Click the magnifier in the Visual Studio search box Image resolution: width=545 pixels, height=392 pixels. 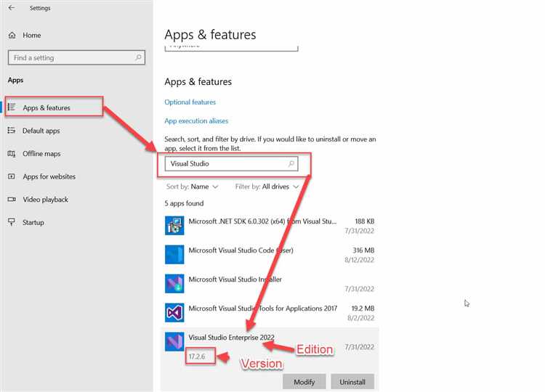[291, 163]
